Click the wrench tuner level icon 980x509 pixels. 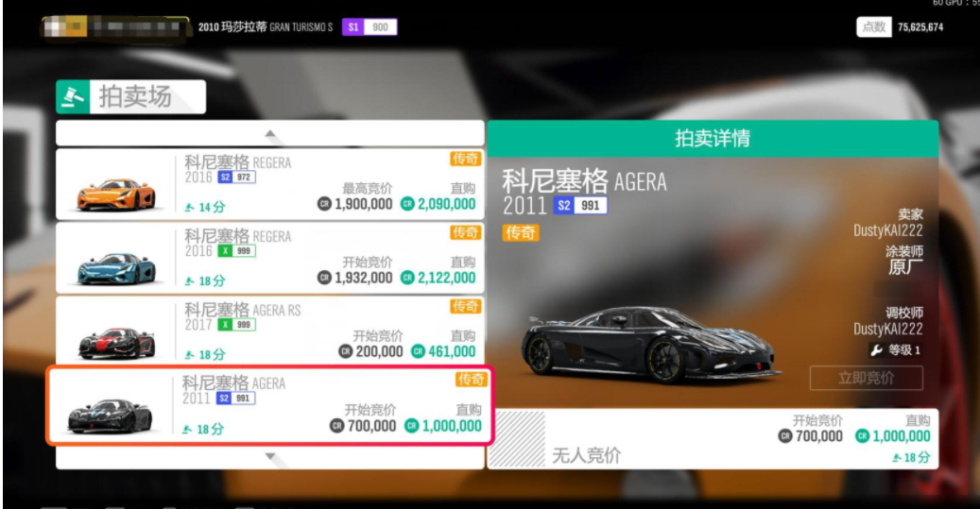tap(876, 350)
